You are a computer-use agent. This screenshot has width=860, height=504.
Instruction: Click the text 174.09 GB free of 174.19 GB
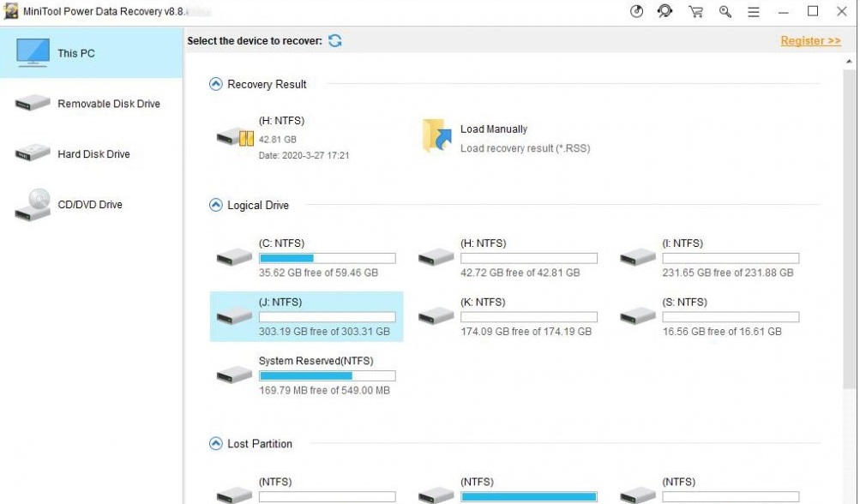pos(526,331)
